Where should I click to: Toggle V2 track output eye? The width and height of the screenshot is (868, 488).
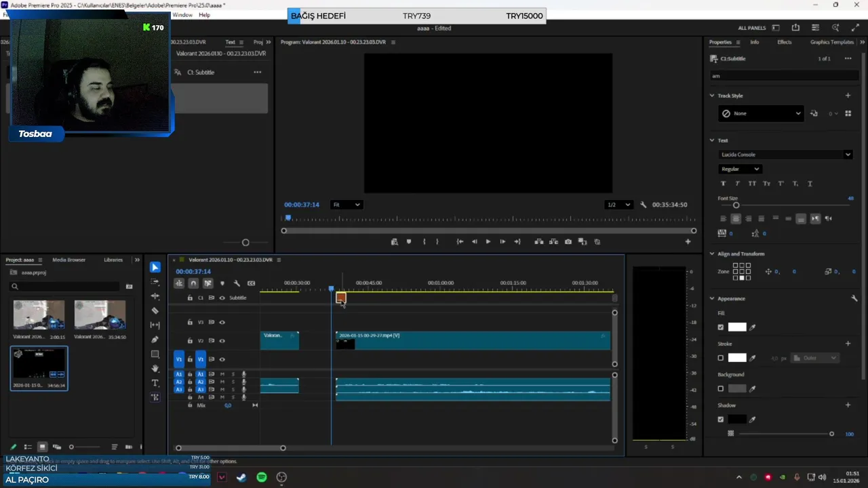coord(222,341)
